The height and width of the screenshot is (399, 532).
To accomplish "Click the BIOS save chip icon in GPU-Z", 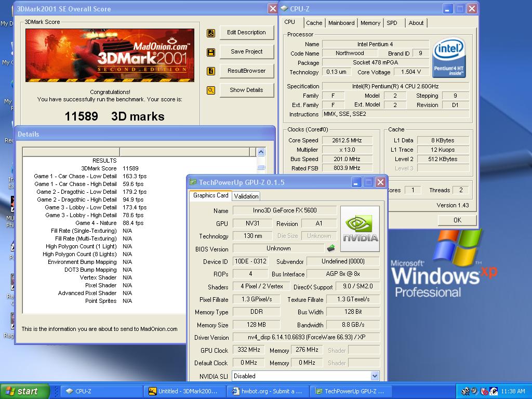I will point(331,248).
